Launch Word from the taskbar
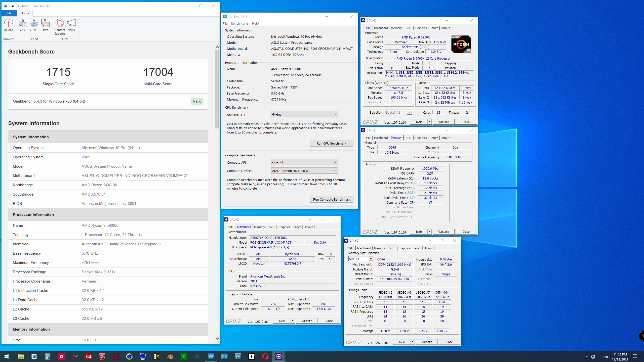Viewport: 644px width, 362px height. tap(34, 356)
